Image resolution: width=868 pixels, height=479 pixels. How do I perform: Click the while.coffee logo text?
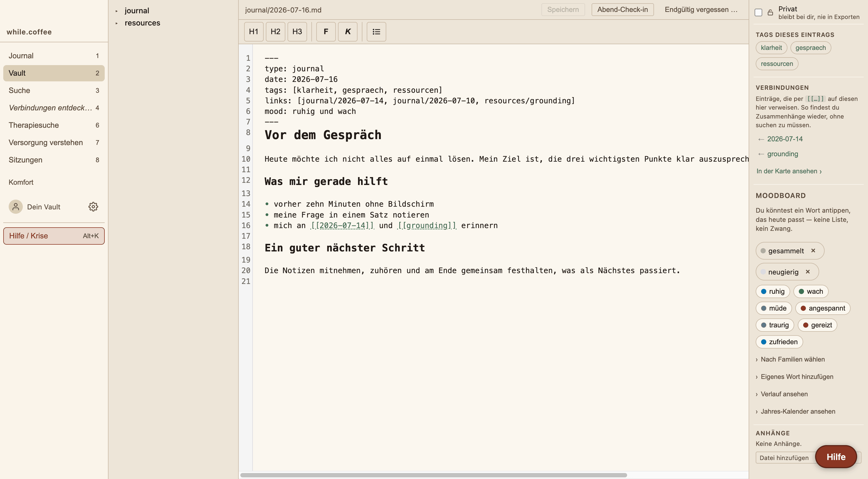coord(29,32)
